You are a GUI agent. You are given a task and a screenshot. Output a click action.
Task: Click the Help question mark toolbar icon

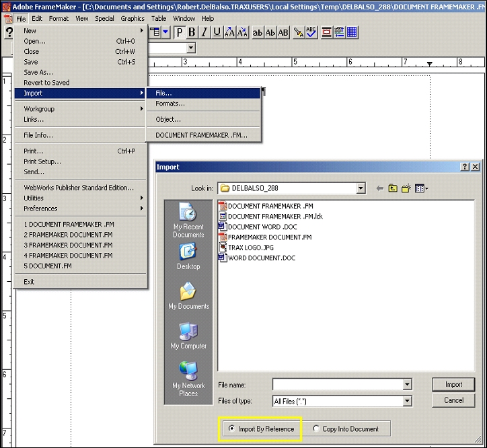pos(9,32)
